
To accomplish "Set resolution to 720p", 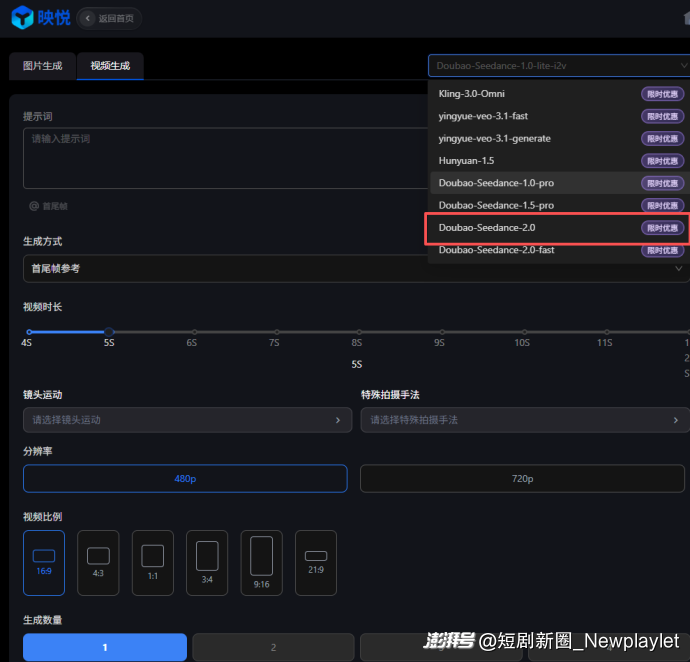I will pos(522,479).
